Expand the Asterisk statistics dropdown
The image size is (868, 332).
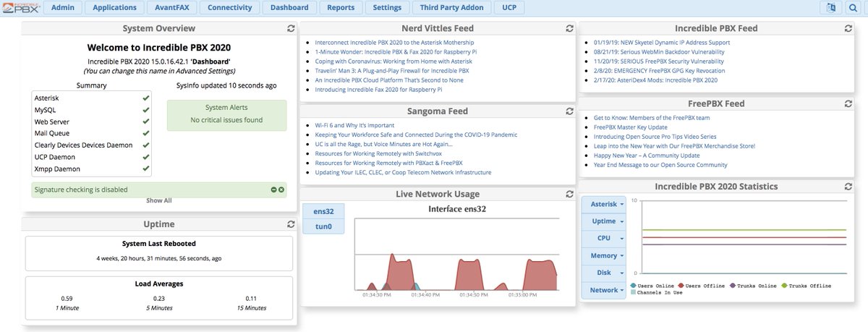[x=604, y=205]
